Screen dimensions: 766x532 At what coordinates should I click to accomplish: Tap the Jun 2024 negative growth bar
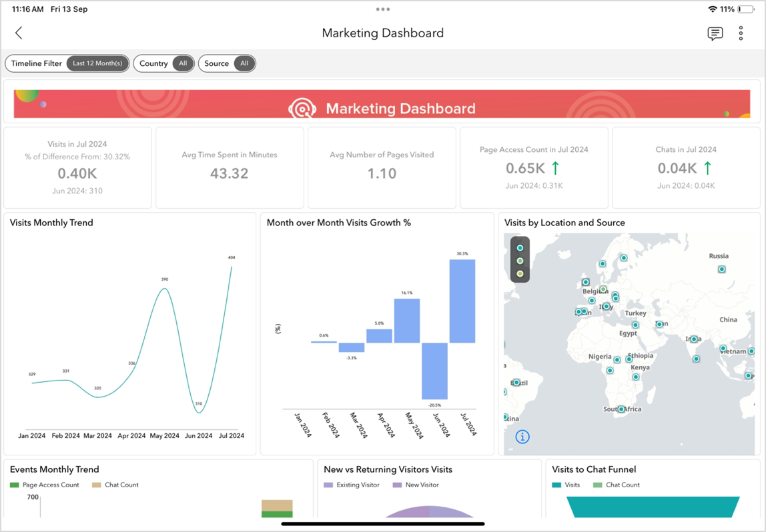point(434,371)
